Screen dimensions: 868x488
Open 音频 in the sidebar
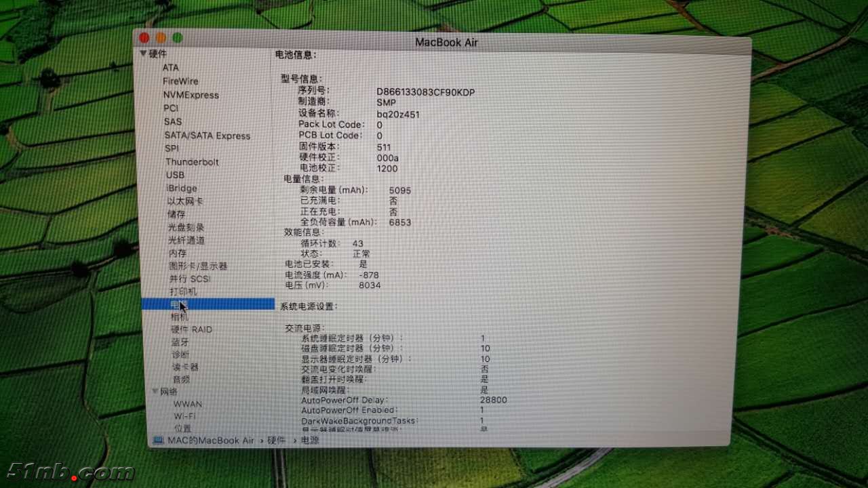(181, 380)
